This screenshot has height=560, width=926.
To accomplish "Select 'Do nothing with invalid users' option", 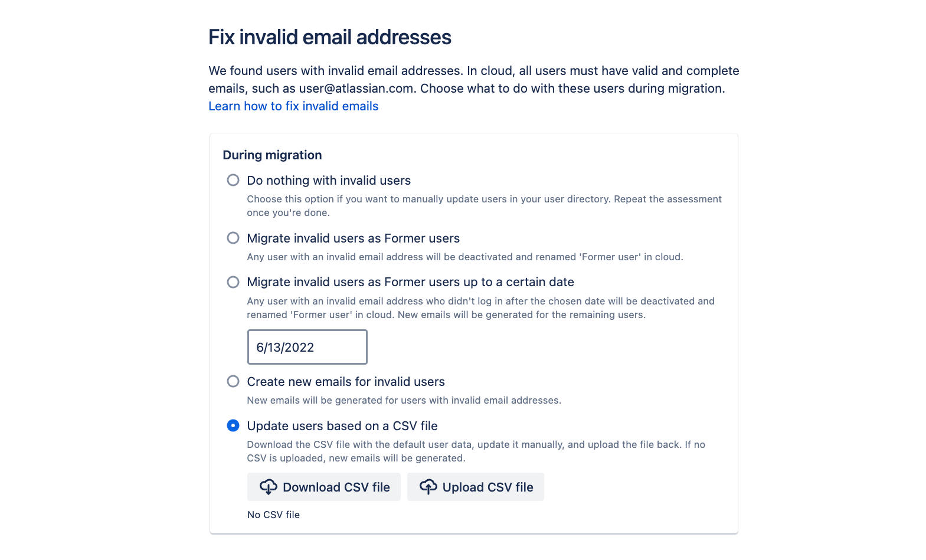I will coord(233,180).
